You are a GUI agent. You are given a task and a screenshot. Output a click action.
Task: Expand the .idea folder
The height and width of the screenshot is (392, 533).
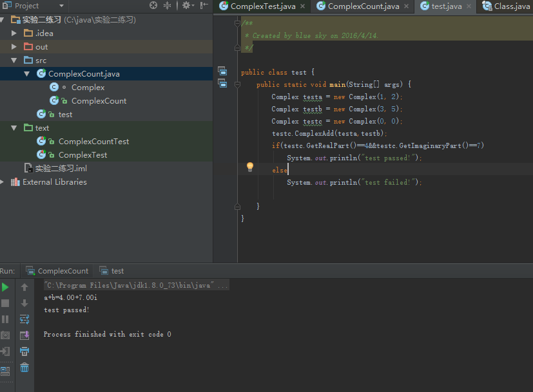pyautogui.click(x=14, y=33)
